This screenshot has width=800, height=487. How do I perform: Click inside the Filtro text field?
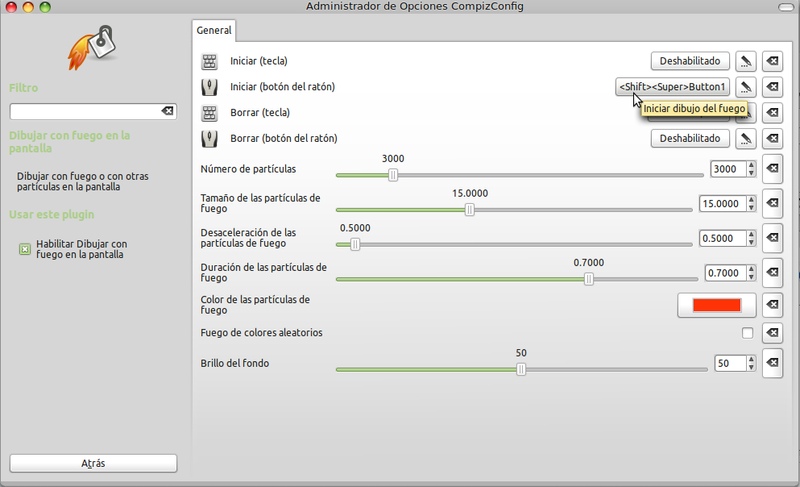pos(84,111)
